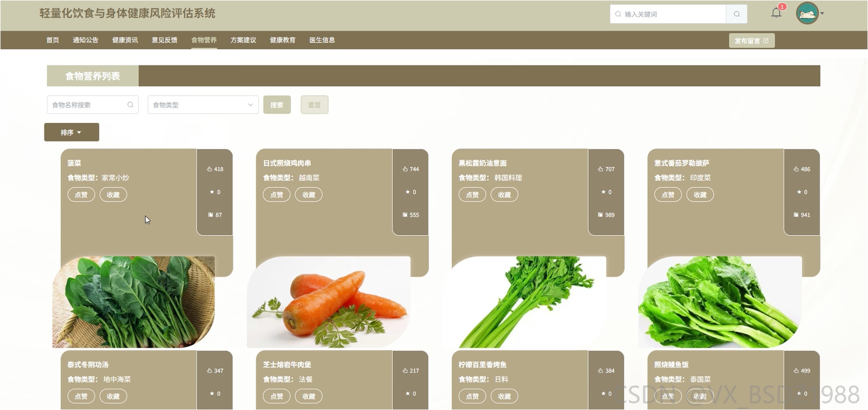Viewport: 868px width, 410px height.
Task: Open the spinach image on 菠菜 card
Action: tap(134, 302)
